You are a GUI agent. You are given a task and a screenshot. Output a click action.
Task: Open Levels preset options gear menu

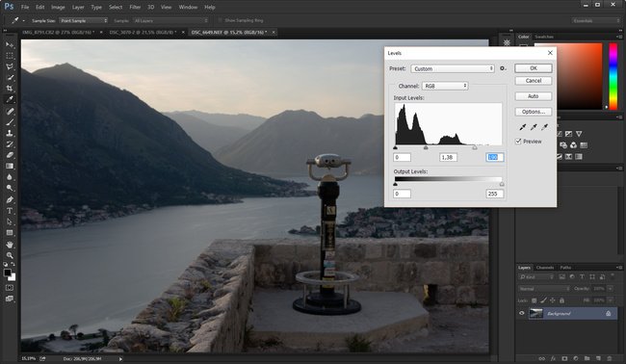click(x=503, y=68)
